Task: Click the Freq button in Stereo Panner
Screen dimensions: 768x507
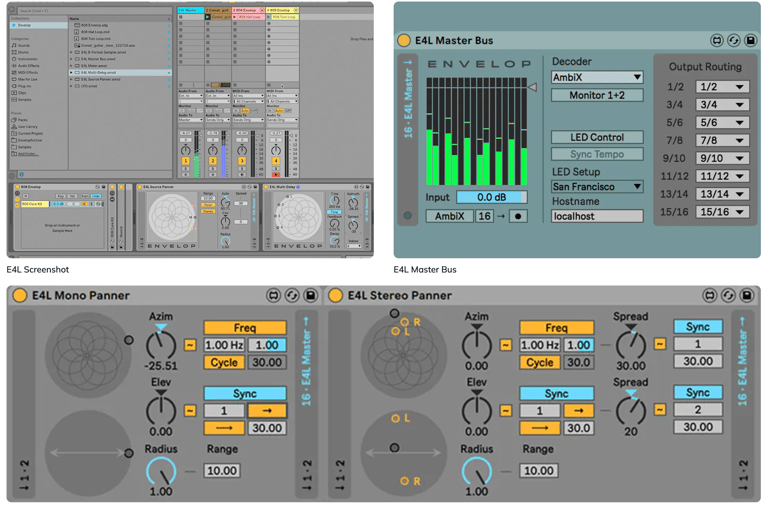Action: click(x=556, y=327)
